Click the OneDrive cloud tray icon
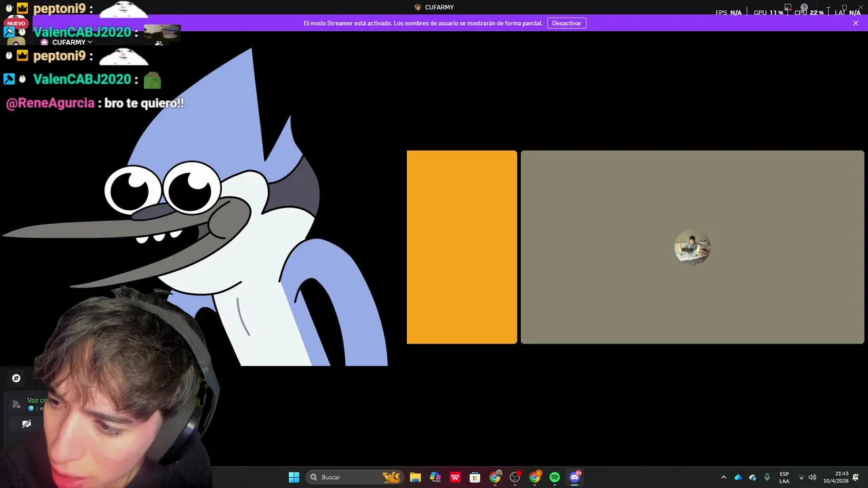The width and height of the screenshot is (868, 488). pyautogui.click(x=738, y=477)
